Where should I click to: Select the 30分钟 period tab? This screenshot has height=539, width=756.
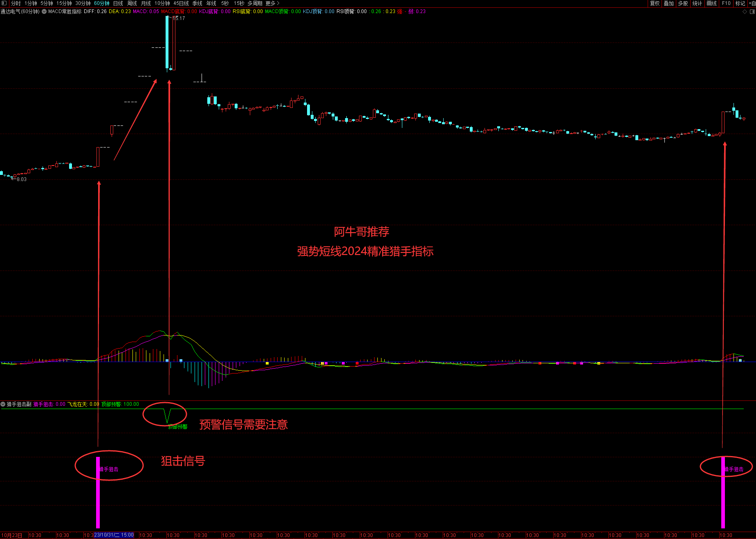pos(83,3)
